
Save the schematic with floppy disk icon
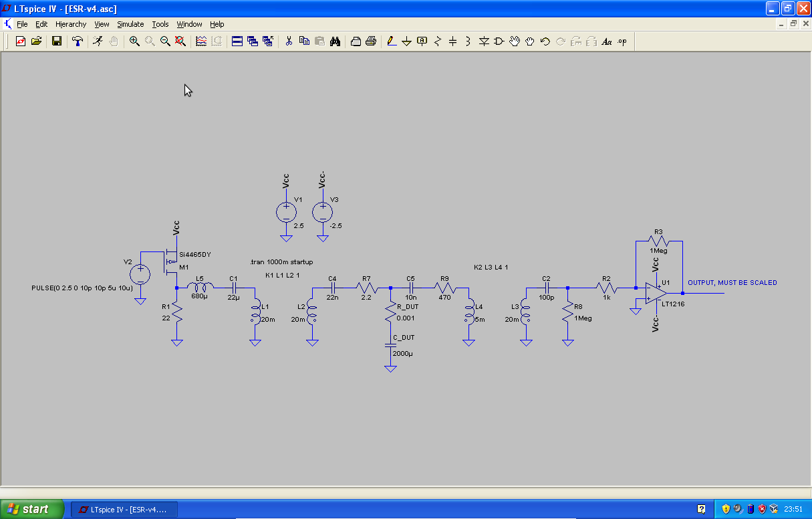tap(57, 41)
